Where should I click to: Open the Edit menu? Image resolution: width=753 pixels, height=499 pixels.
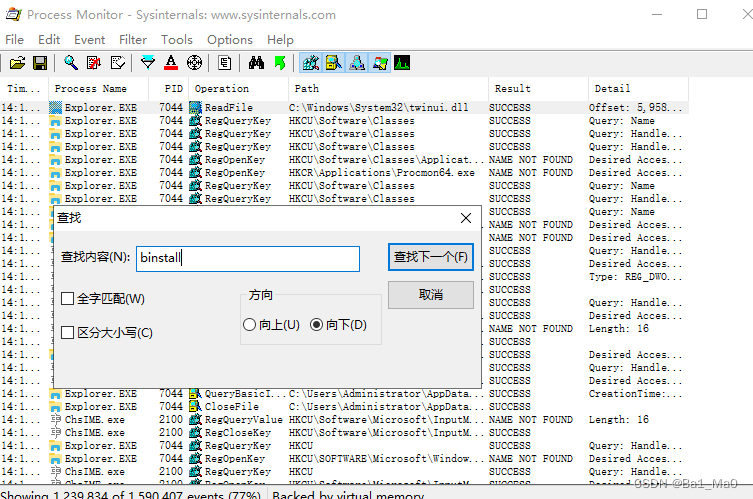click(49, 39)
